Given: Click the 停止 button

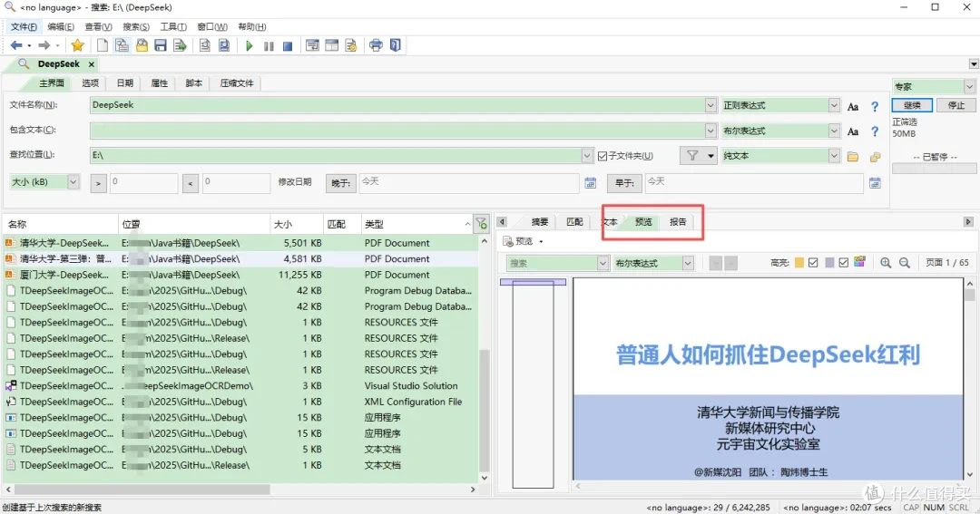Looking at the screenshot, I should tap(956, 105).
